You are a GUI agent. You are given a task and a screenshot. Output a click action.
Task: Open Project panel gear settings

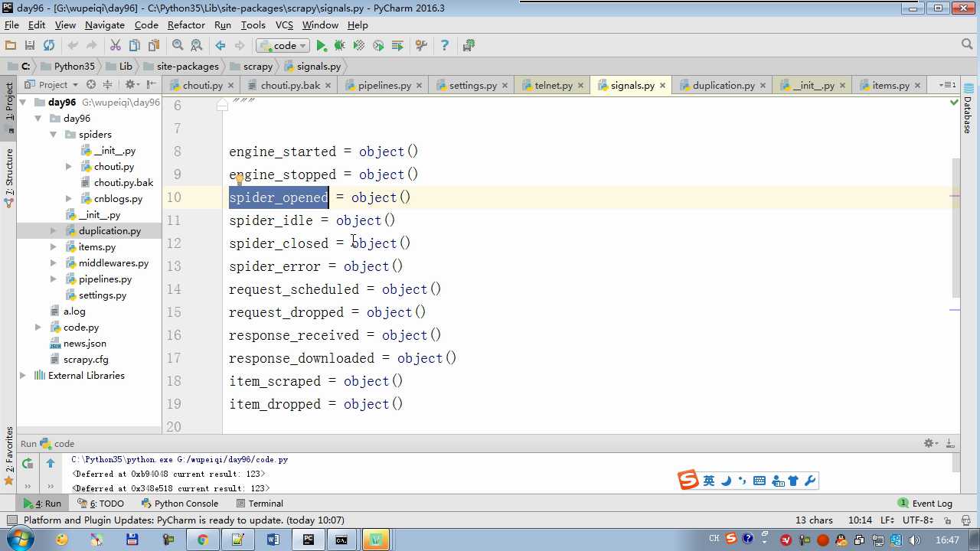[131, 85]
